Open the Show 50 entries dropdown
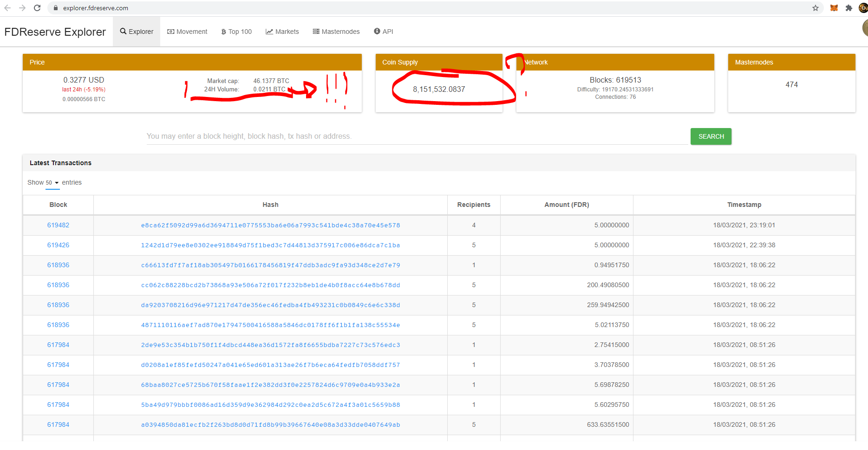Image resolution: width=868 pixels, height=450 pixels. (x=52, y=183)
